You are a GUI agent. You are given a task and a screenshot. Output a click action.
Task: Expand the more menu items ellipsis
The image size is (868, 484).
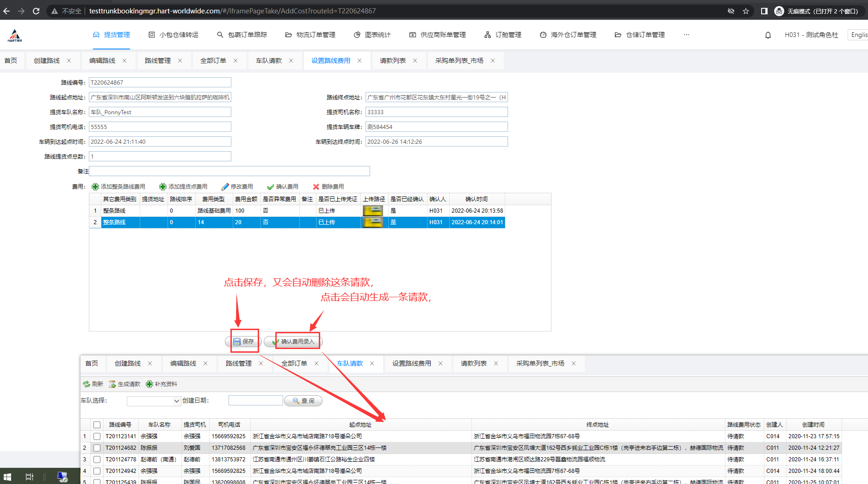tap(687, 35)
